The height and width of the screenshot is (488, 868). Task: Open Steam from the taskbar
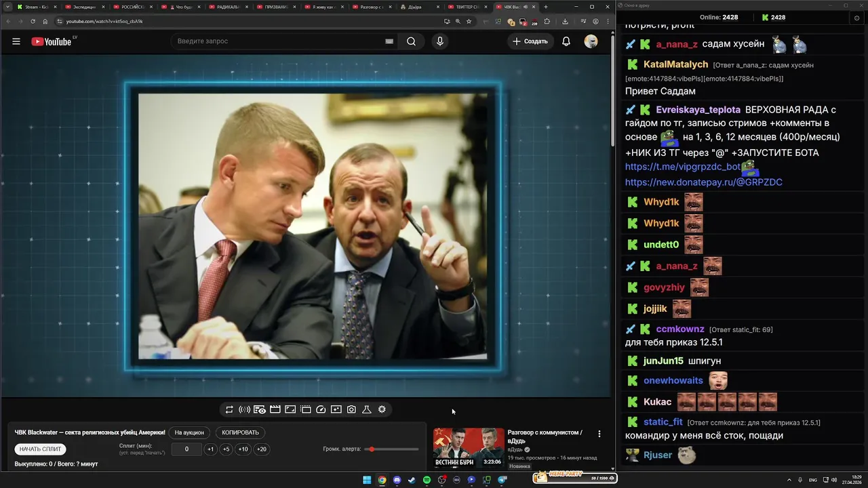click(412, 480)
